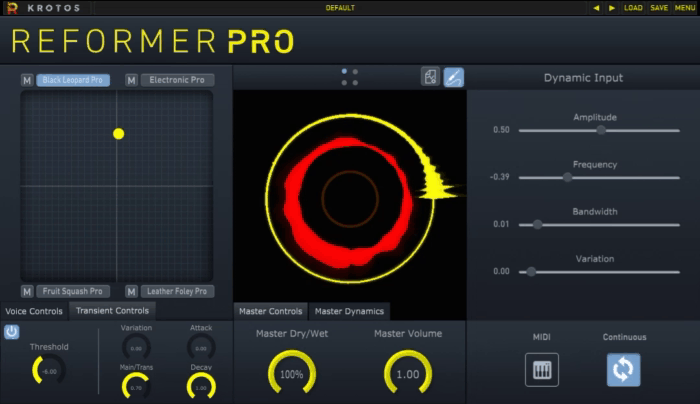Open Master Controls tab
The width and height of the screenshot is (700, 404).
pyautogui.click(x=271, y=311)
